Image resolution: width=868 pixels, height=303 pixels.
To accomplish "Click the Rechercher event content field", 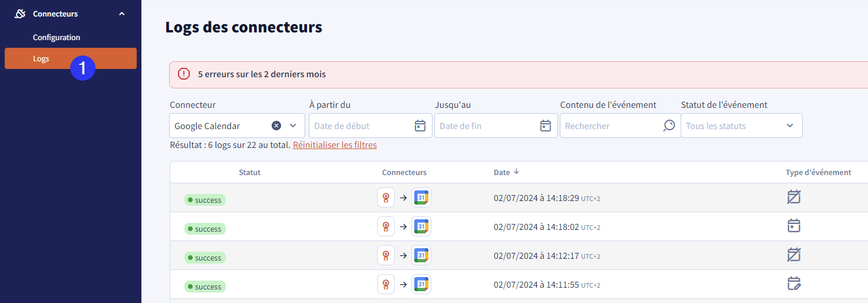I will (x=619, y=126).
